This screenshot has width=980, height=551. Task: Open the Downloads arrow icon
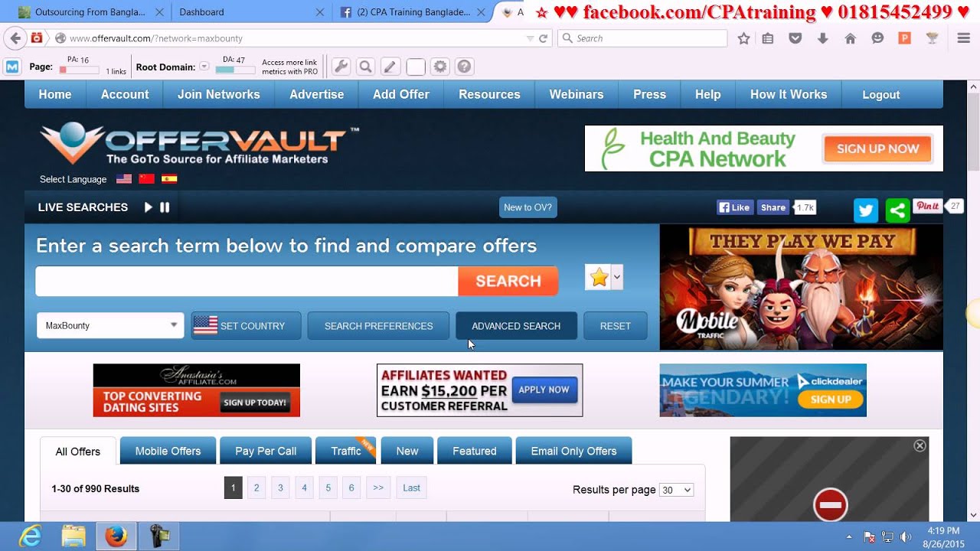coord(823,38)
